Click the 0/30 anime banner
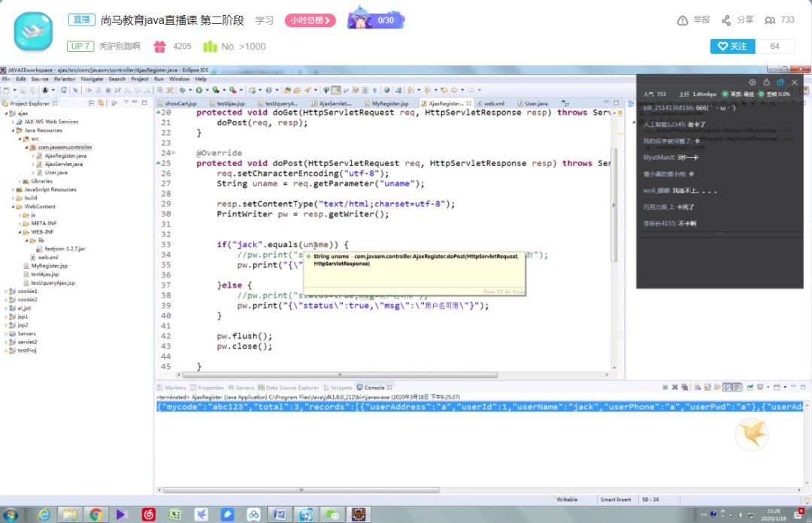Image resolution: width=812 pixels, height=523 pixels. click(x=376, y=19)
